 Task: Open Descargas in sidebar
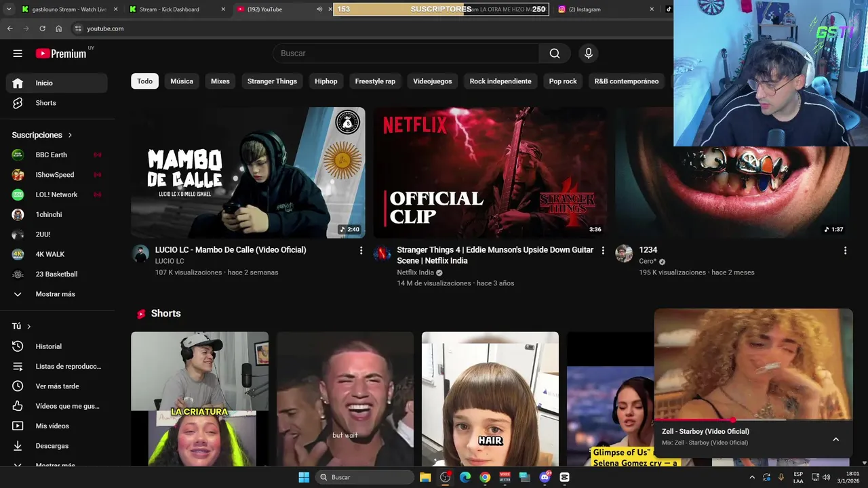(x=57, y=446)
